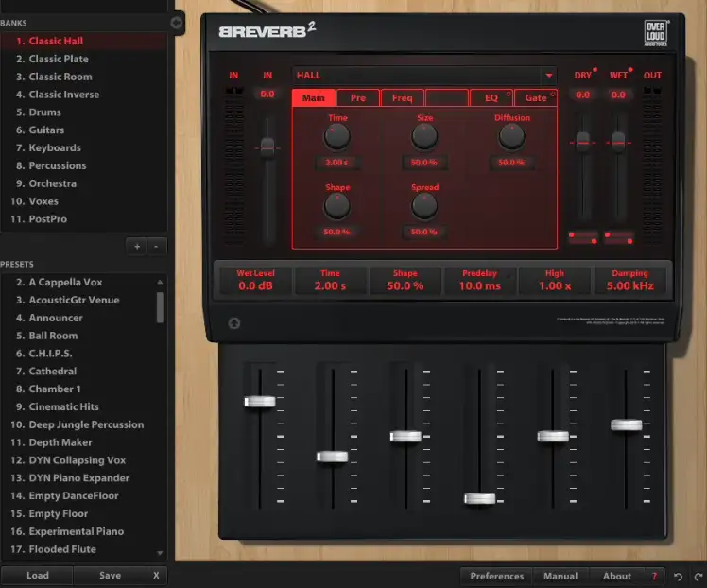Click the Diffusion knob

pos(511,137)
